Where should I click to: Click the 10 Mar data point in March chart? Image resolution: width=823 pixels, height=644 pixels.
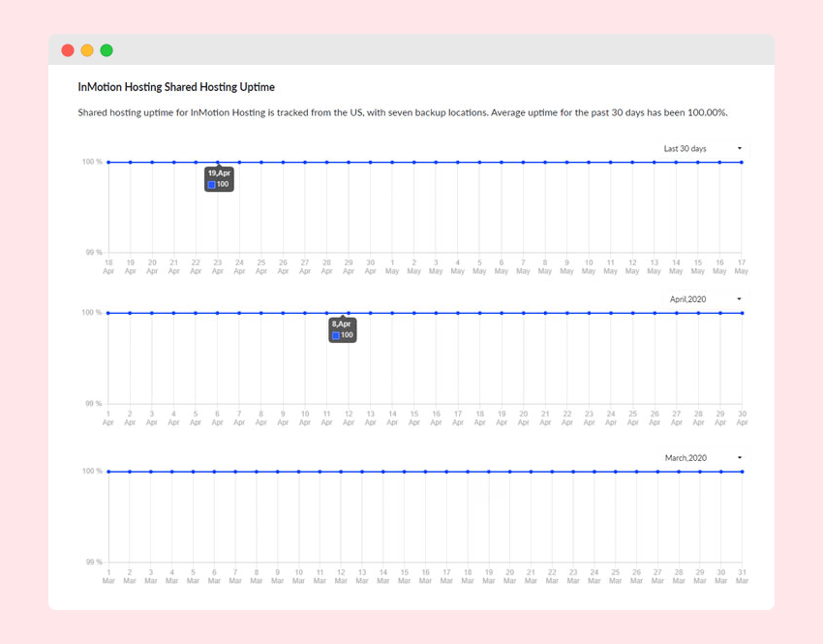[x=298, y=472]
